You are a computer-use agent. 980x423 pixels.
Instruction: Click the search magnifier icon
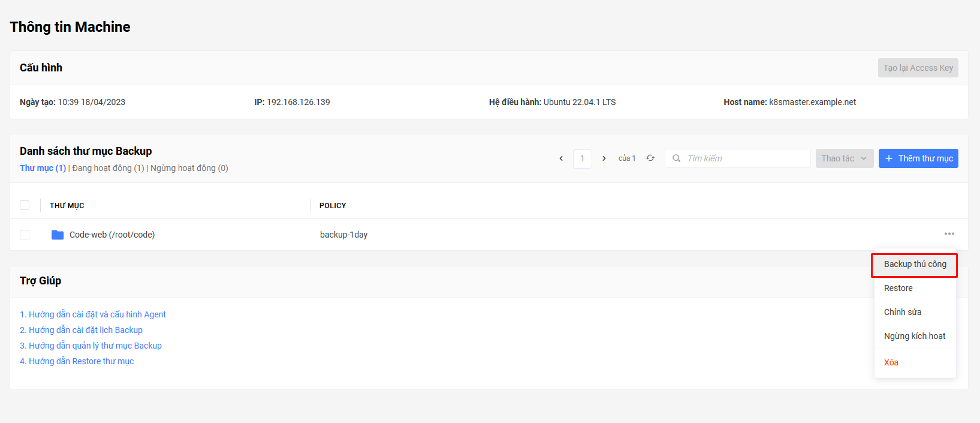pos(677,158)
